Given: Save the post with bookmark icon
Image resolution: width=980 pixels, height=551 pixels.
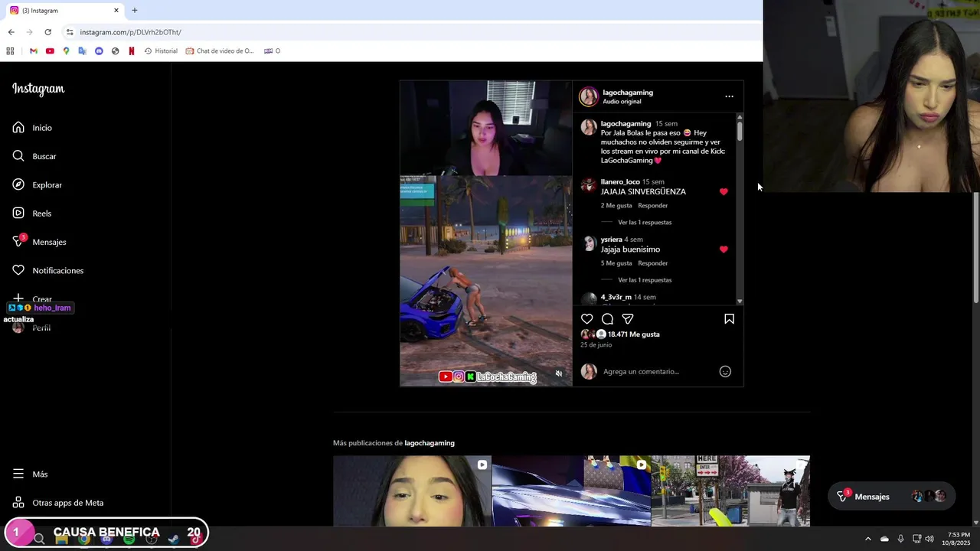Looking at the screenshot, I should (x=729, y=319).
